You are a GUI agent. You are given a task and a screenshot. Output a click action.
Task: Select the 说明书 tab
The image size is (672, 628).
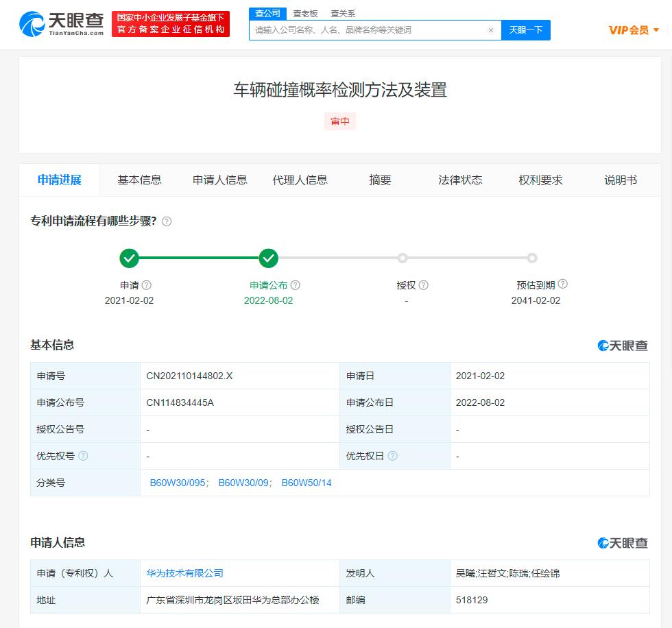[621, 180]
